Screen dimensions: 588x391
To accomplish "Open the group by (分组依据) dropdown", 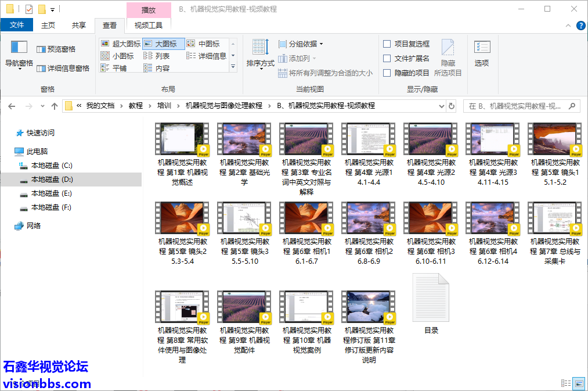I will pos(301,44).
